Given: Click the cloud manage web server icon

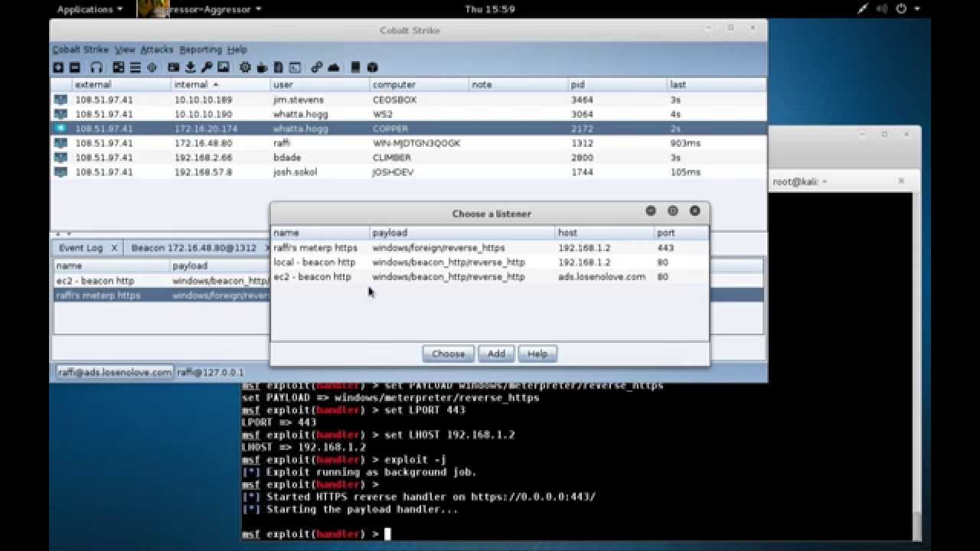Looking at the screenshot, I should tap(334, 67).
